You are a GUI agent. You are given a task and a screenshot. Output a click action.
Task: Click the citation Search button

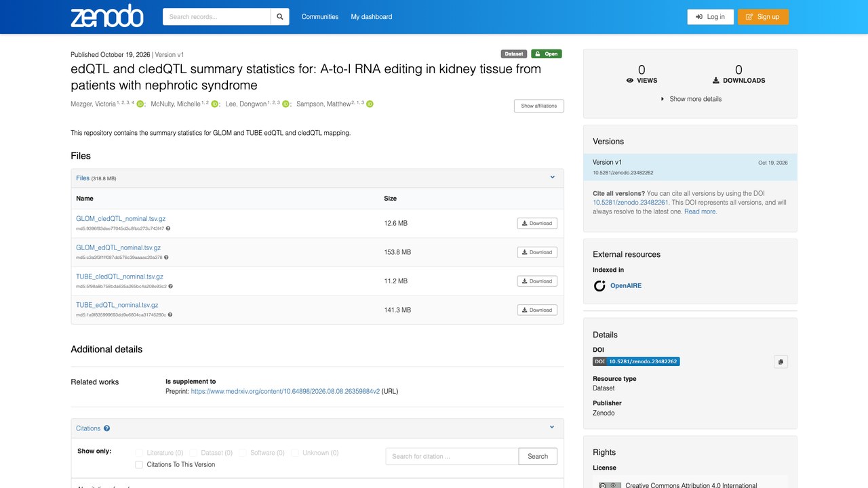(538, 456)
